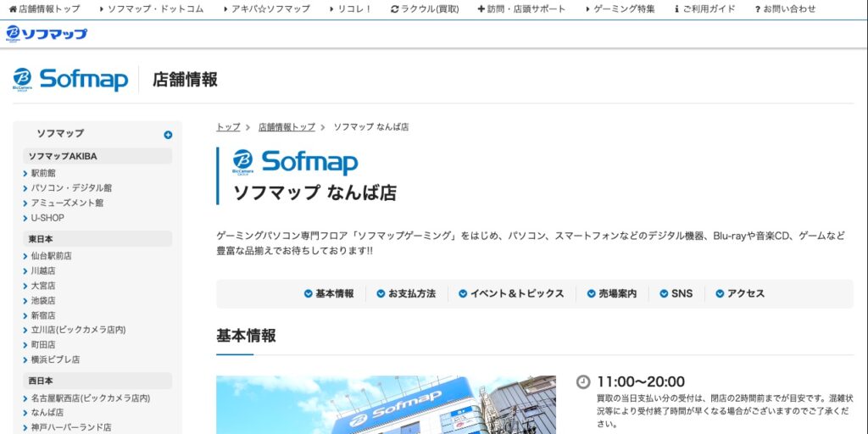Open 名古屋駅西店(ビックカメラ店内) in sidebar
The width and height of the screenshot is (868, 434).
tap(91, 398)
